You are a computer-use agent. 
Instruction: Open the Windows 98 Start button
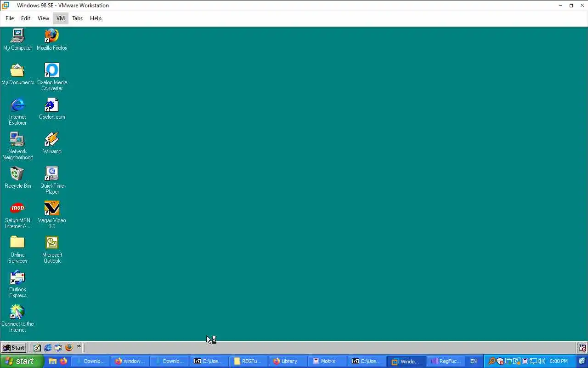(13, 348)
